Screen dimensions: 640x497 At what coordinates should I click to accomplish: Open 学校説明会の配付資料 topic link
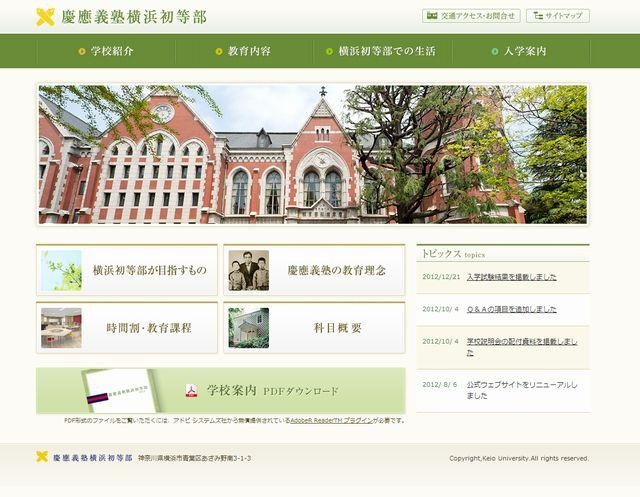(x=522, y=347)
